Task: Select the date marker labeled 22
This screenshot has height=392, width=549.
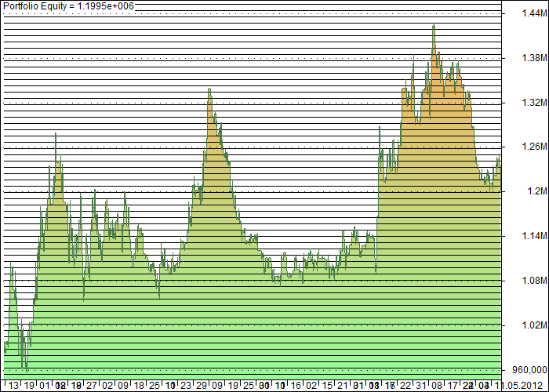Action: [405, 386]
